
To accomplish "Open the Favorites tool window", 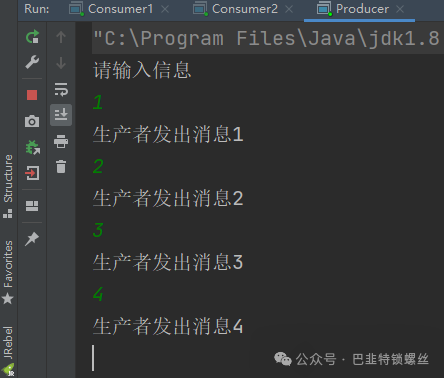I will click(x=8, y=272).
